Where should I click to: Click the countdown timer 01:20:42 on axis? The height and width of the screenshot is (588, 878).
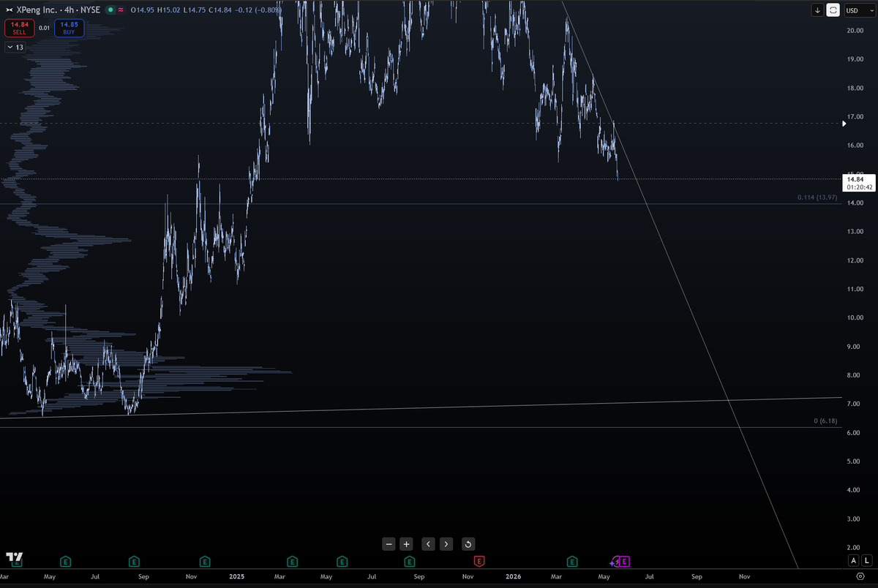click(859, 187)
